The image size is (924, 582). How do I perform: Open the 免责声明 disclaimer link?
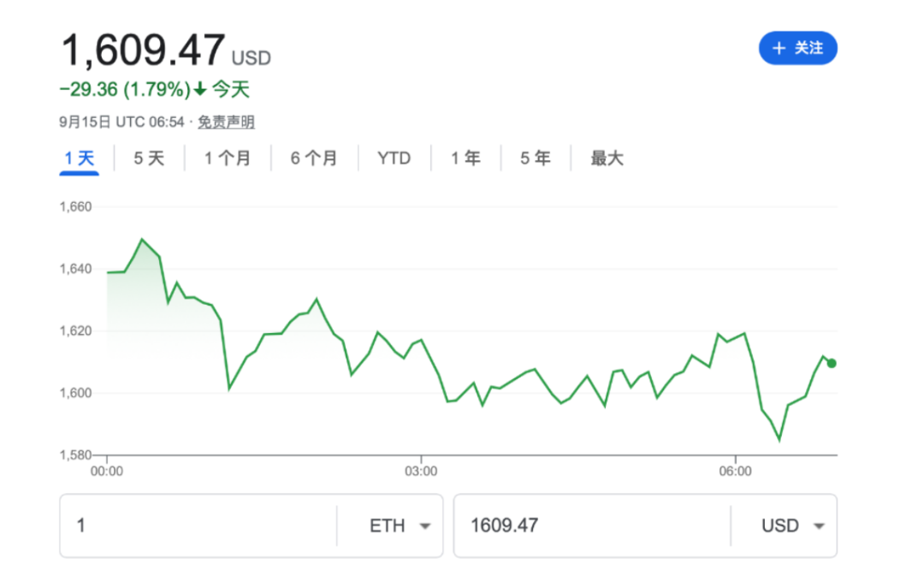pyautogui.click(x=226, y=122)
